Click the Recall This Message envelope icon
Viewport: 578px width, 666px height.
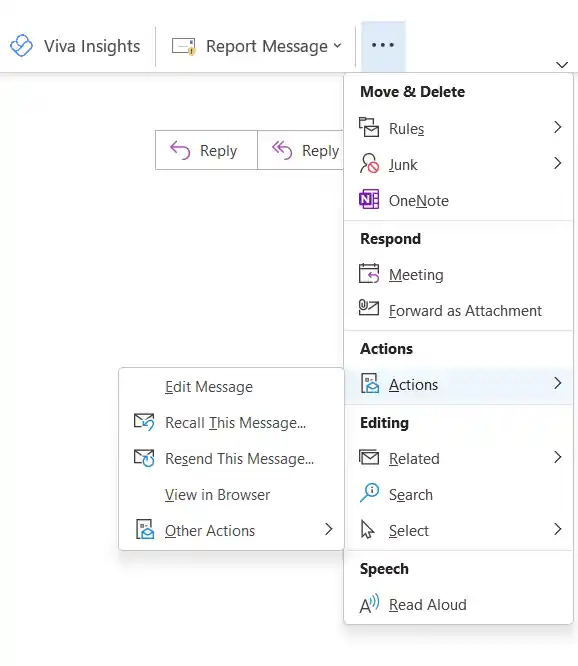144,422
